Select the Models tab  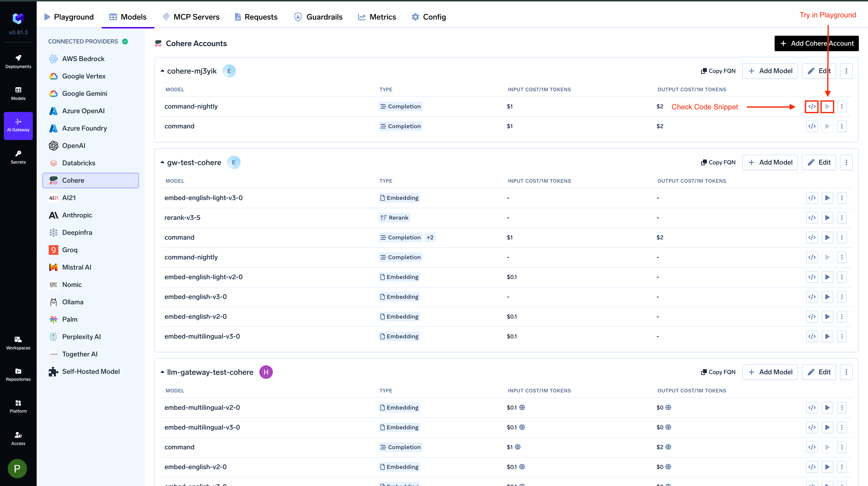point(128,17)
